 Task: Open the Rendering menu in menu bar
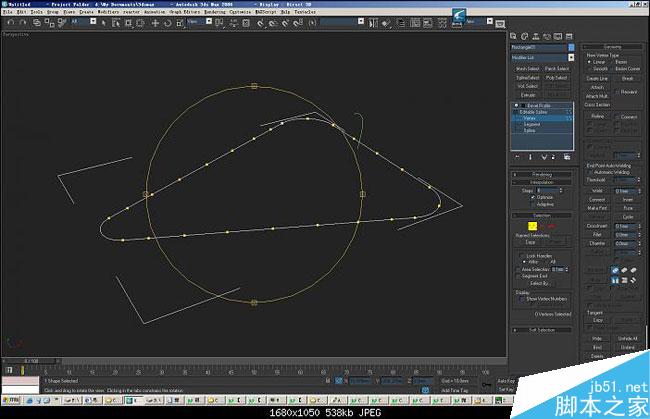(215, 12)
